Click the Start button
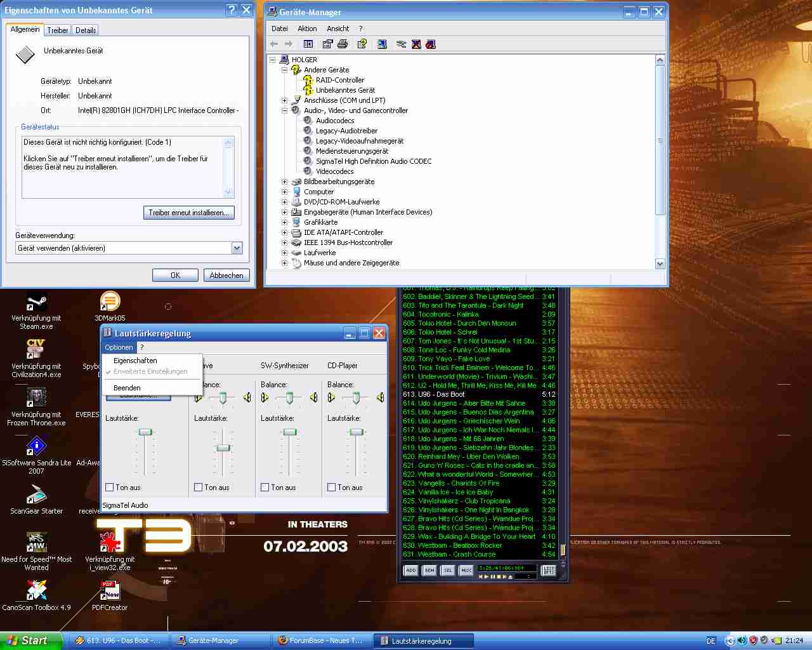812x650 pixels. tap(31, 640)
